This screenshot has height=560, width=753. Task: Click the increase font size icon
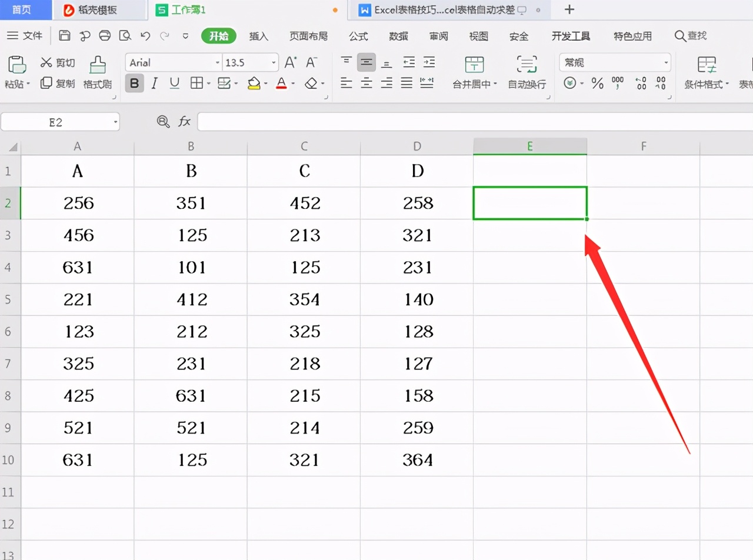coord(289,61)
